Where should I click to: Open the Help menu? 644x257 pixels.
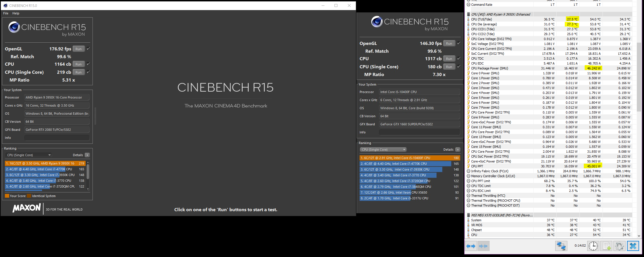tap(16, 13)
